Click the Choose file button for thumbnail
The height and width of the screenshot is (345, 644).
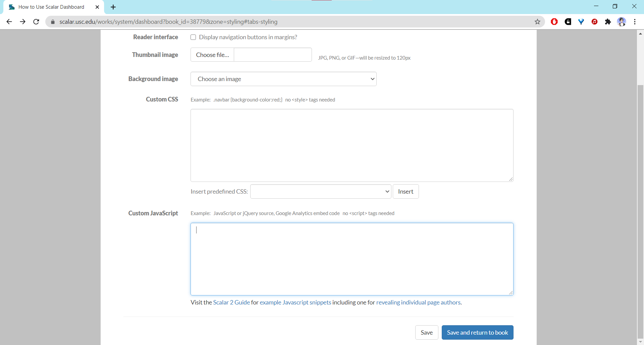[x=212, y=55]
